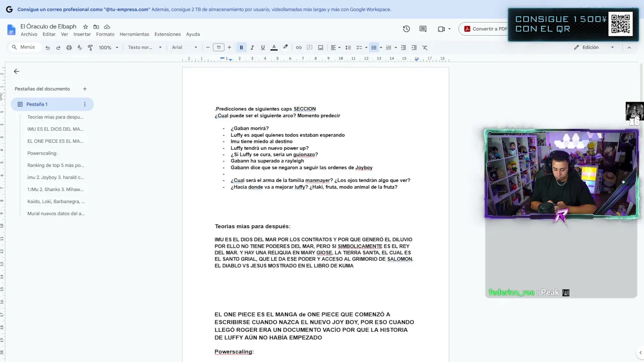Open Pestaña 1 options menu
Viewport: 644px width, 362px height.
(x=85, y=105)
